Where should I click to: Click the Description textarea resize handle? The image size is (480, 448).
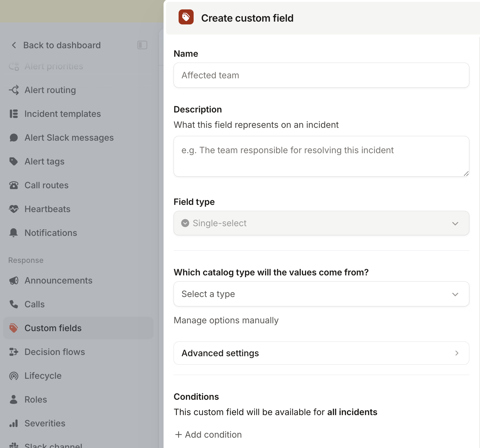tap(466, 174)
